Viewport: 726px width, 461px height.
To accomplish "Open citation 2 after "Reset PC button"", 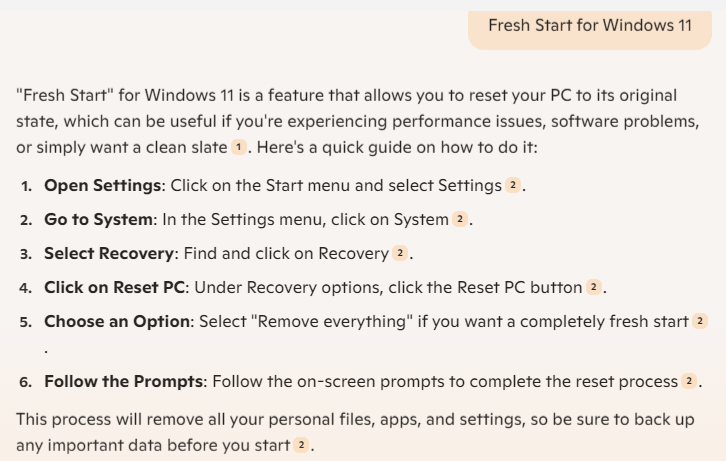I will [594, 287].
